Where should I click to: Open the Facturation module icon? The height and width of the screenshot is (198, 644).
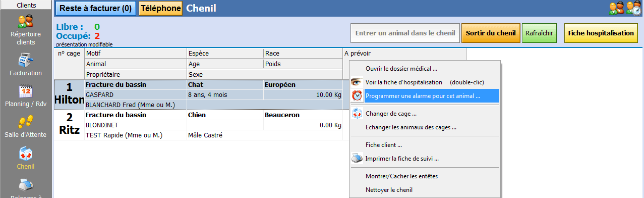26,60
